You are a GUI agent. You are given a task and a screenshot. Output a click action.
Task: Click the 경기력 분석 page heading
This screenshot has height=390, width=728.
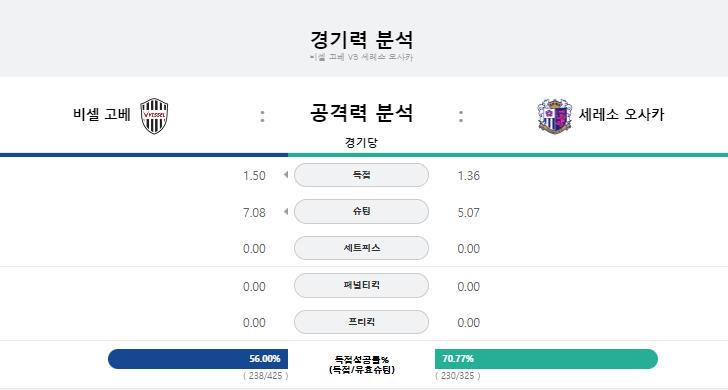tap(361, 40)
